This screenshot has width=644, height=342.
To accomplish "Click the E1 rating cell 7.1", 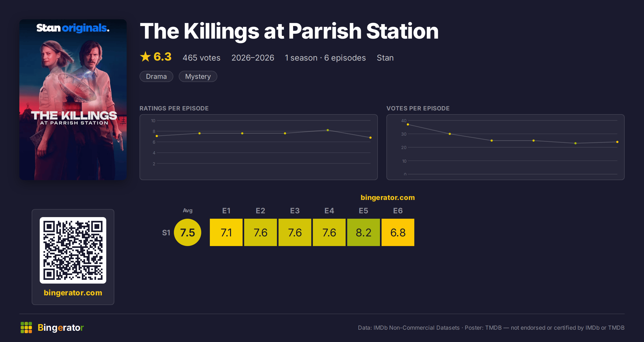I will 226,232.
